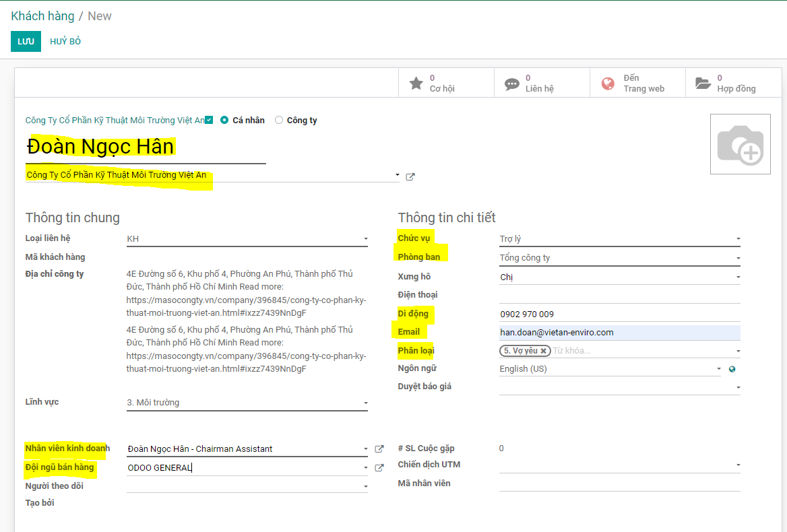This screenshot has width=787, height=532.
Task: Click the Điện thoại input field
Action: [619, 296]
